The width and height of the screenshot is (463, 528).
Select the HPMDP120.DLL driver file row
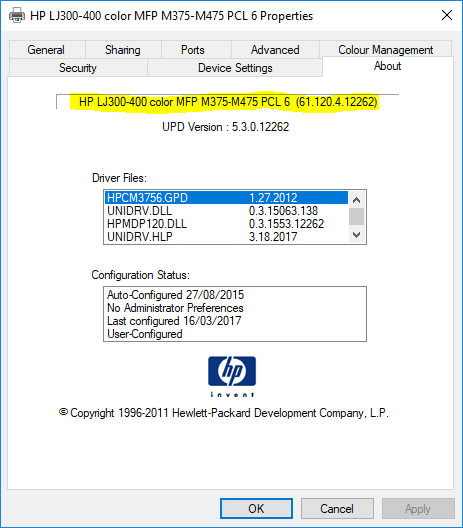pos(226,224)
